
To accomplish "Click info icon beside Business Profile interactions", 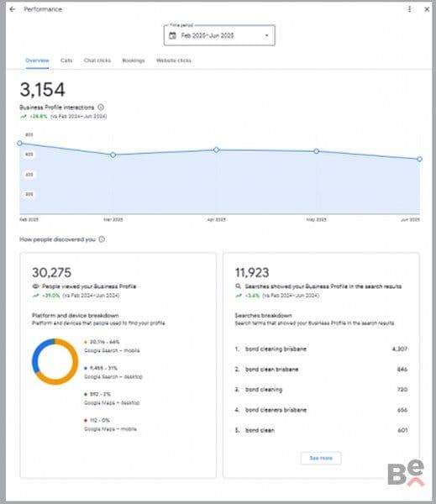I will point(101,107).
